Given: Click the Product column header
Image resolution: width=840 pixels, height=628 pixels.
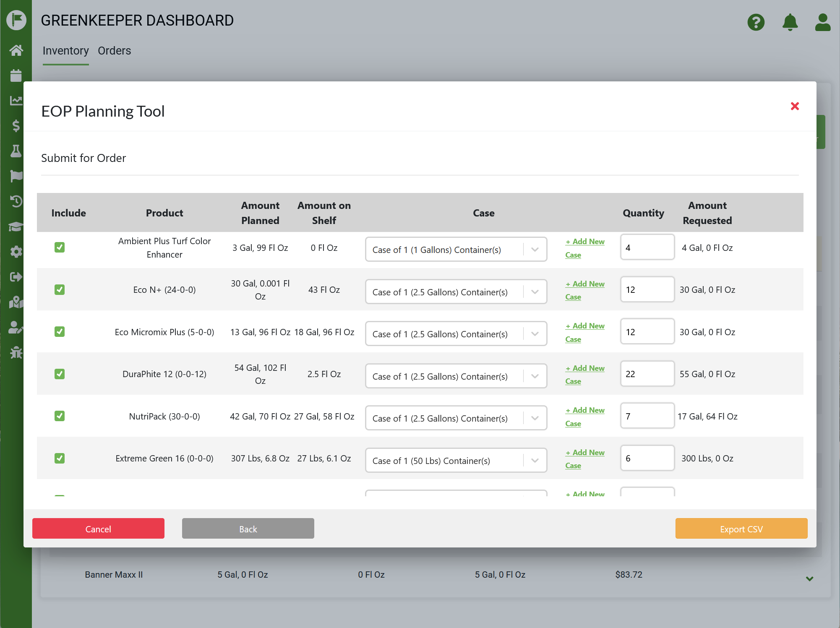Looking at the screenshot, I should tap(164, 213).
